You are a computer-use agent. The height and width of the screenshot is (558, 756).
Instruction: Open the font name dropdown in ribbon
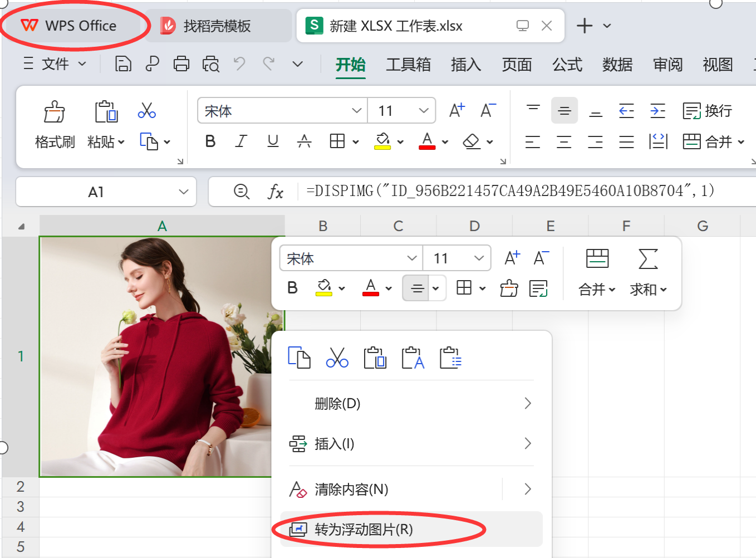point(356,111)
